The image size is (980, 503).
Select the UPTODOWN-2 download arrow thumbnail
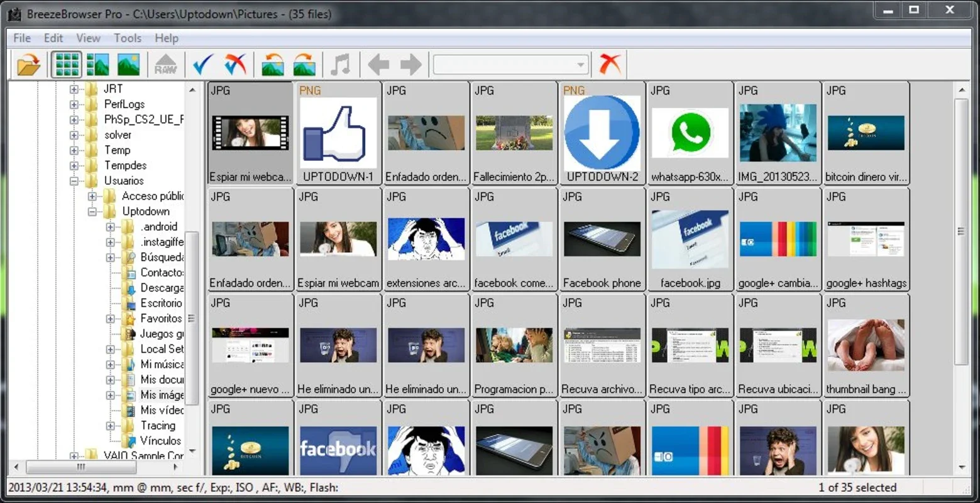602,133
